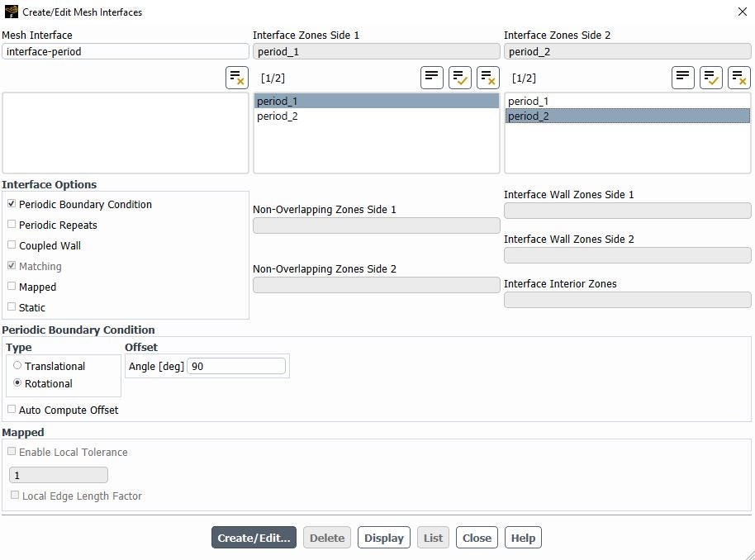The width and height of the screenshot is (755, 560).
Task: Deselect all zones in Side 1 list
Action: point(488,78)
